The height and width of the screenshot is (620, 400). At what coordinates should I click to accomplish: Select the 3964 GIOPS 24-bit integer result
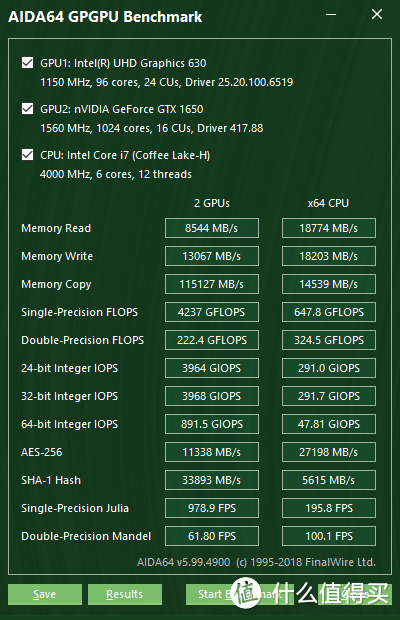pyautogui.click(x=212, y=368)
